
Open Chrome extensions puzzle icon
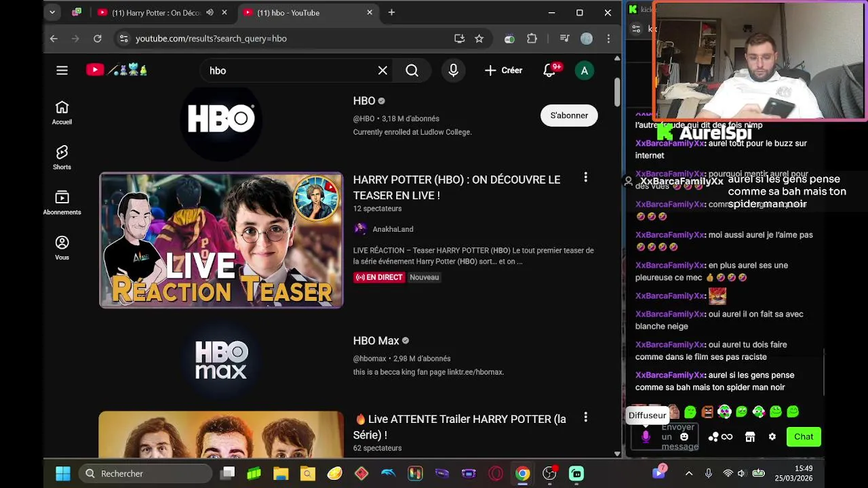click(x=532, y=39)
